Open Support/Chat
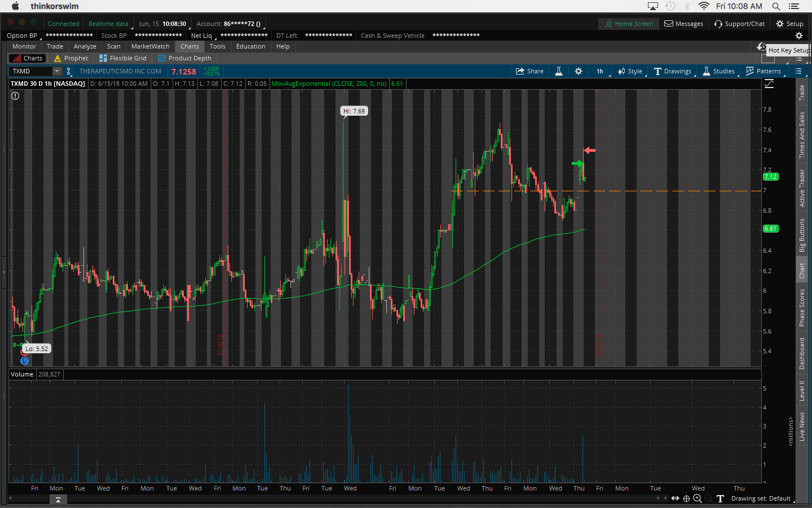The width and height of the screenshot is (812, 508). 739,24
